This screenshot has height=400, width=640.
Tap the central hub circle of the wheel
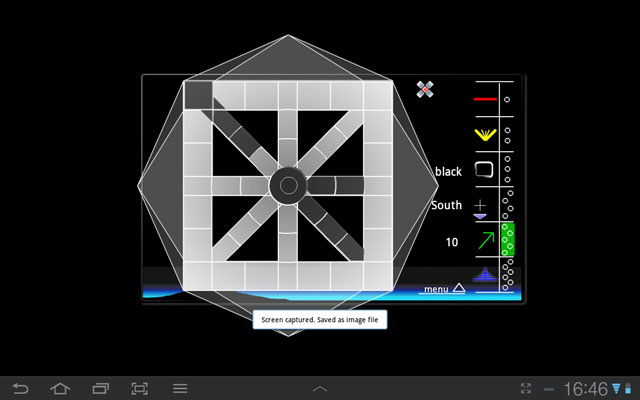(289, 186)
